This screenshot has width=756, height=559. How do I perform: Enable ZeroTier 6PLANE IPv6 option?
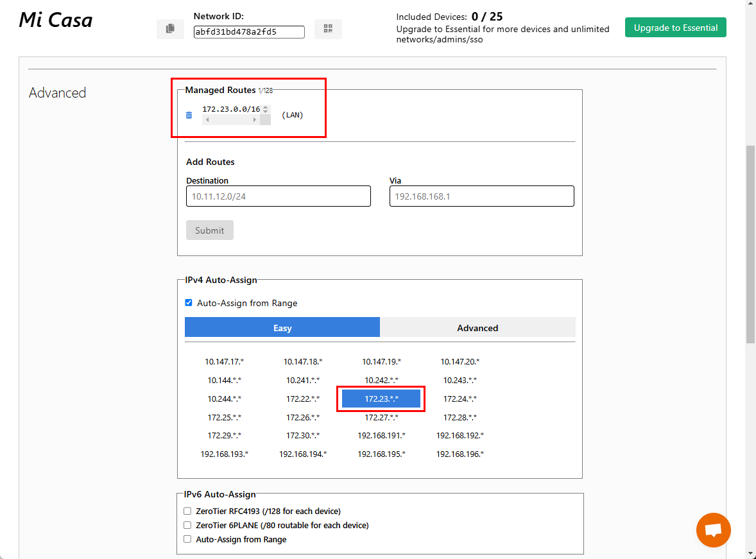point(187,526)
